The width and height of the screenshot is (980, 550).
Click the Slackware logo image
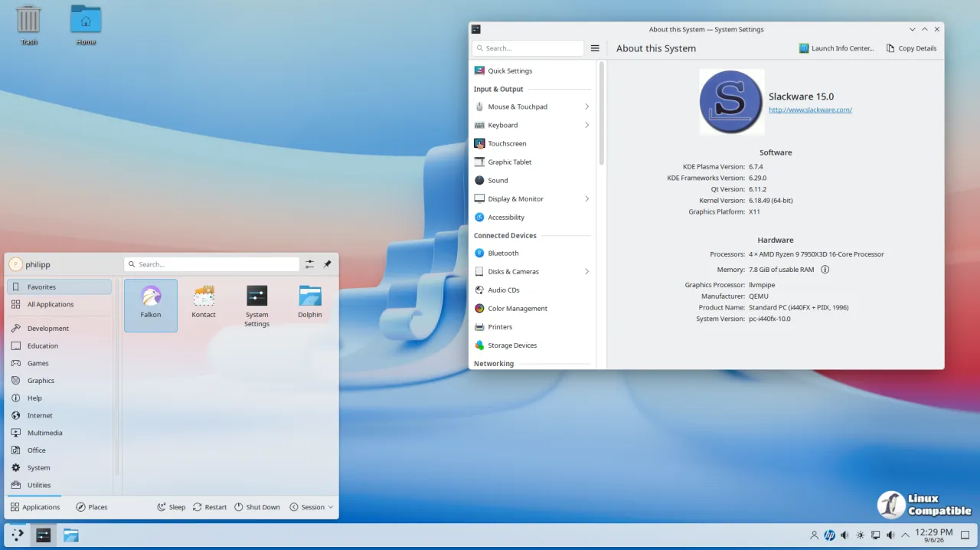click(731, 102)
